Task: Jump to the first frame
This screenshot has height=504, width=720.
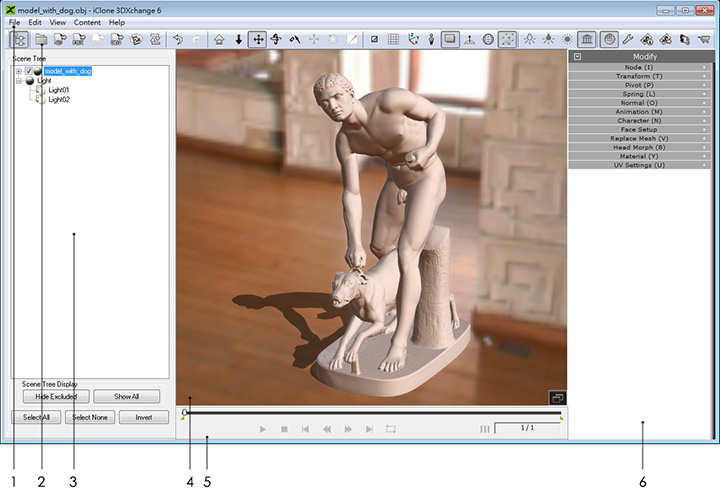Action: point(305,429)
